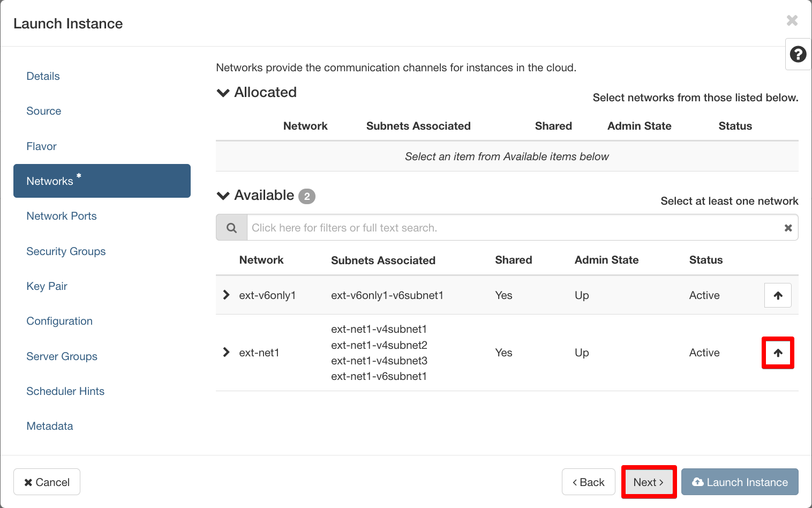Switch to the Details step

point(43,76)
